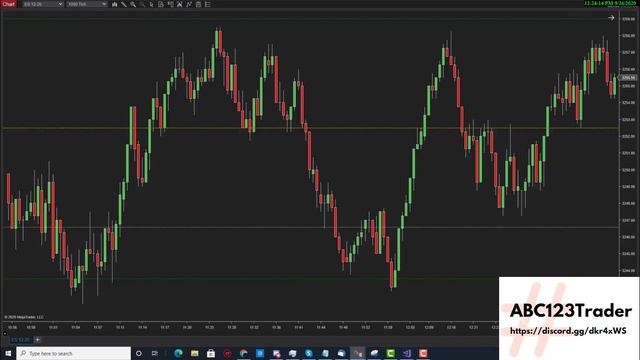Screen dimensions: 640x360
Task: Open the Indicators icon
Action: tap(189, 4)
